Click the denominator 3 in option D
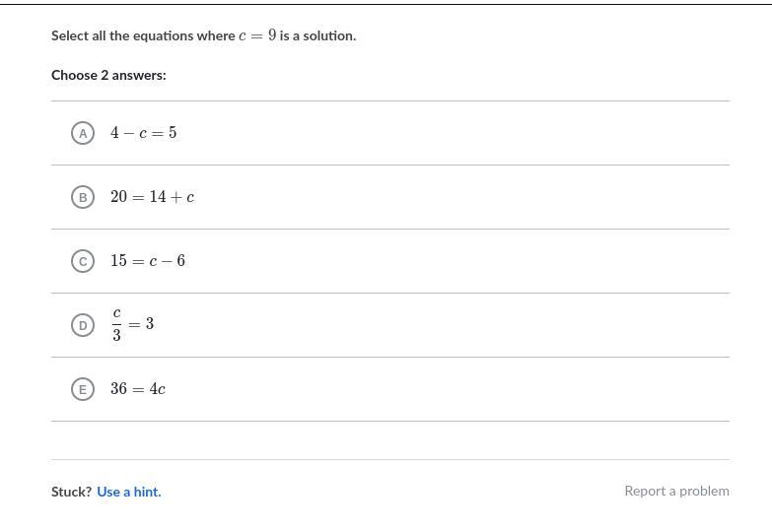Screen dimensions: 772x532 pyautogui.click(x=116, y=335)
